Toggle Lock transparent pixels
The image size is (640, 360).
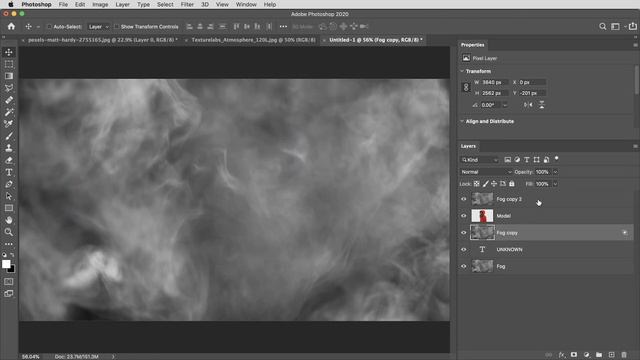pyautogui.click(x=476, y=184)
